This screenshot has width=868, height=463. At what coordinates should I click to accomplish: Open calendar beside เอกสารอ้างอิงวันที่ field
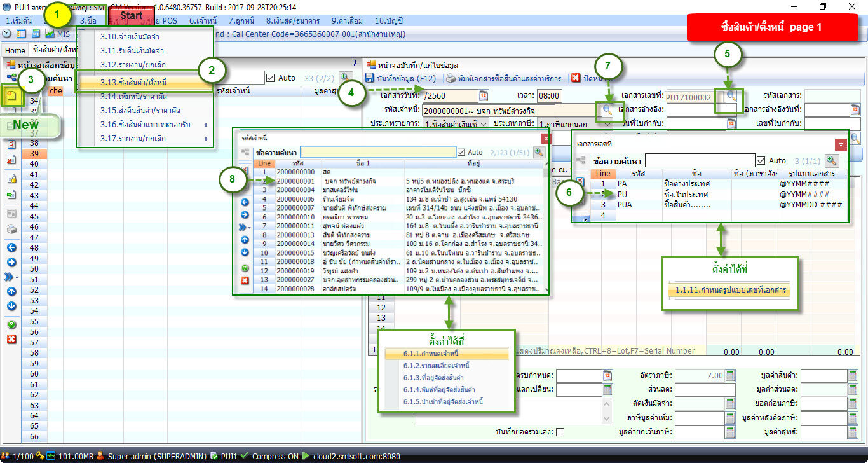point(855,110)
